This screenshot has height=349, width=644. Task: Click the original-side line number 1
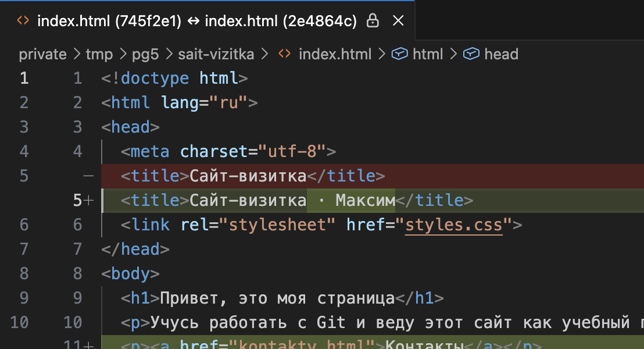[24, 78]
